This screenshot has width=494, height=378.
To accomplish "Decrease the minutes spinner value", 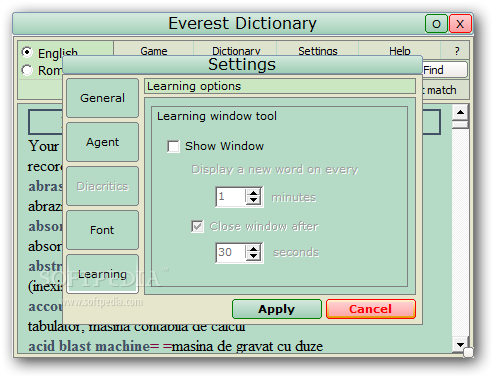I will (x=254, y=200).
